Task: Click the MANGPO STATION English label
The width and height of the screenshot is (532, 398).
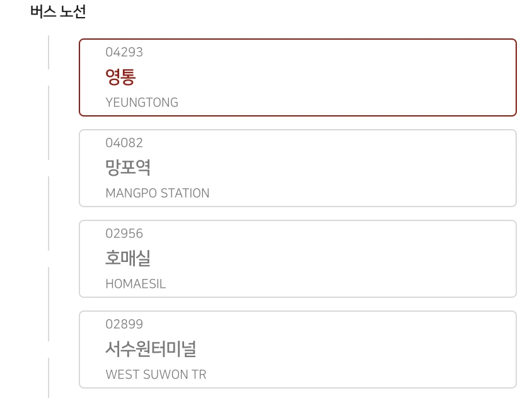Action: click(158, 193)
